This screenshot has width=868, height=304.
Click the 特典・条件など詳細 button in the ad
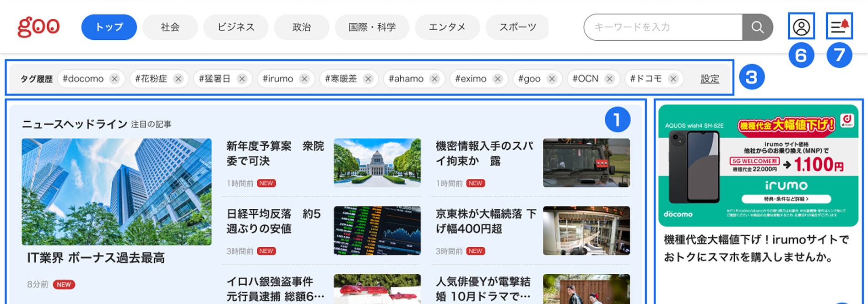[786, 199]
